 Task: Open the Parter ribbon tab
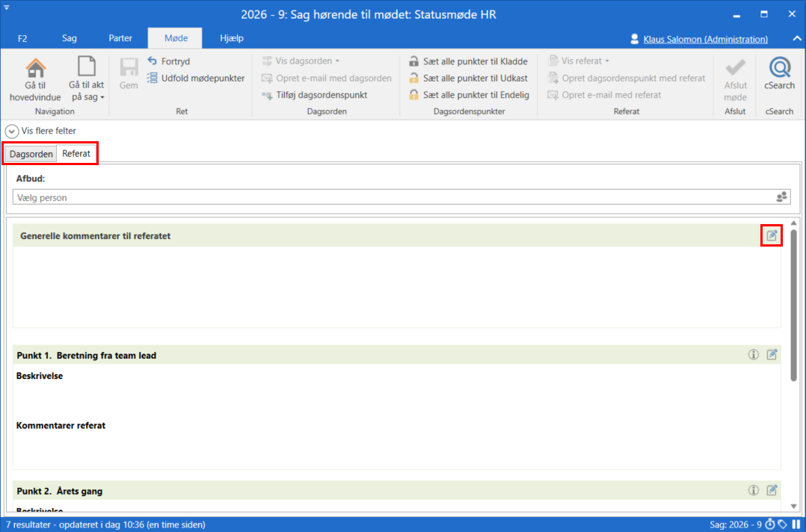[x=120, y=38]
